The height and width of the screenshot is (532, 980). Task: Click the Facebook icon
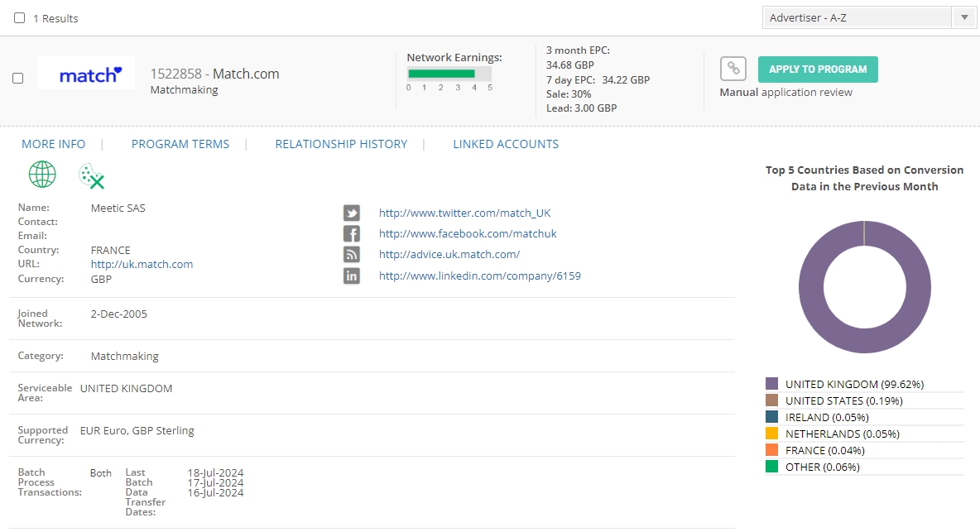click(352, 233)
